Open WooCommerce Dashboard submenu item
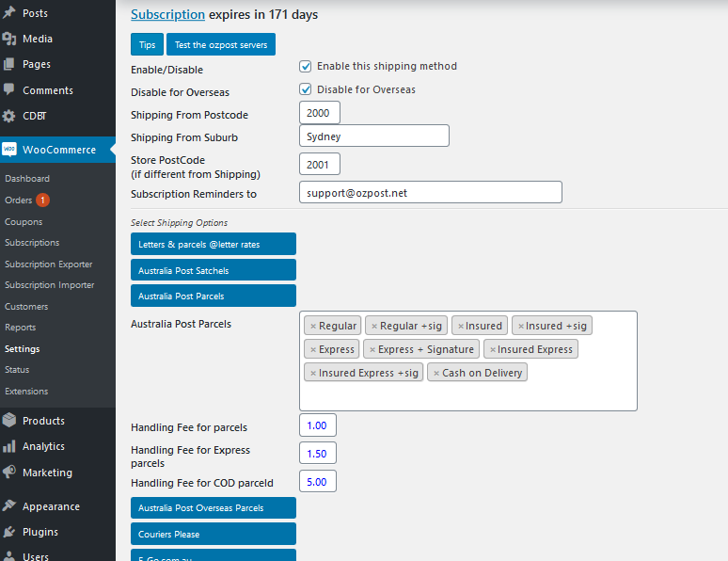728x561 pixels. [27, 179]
